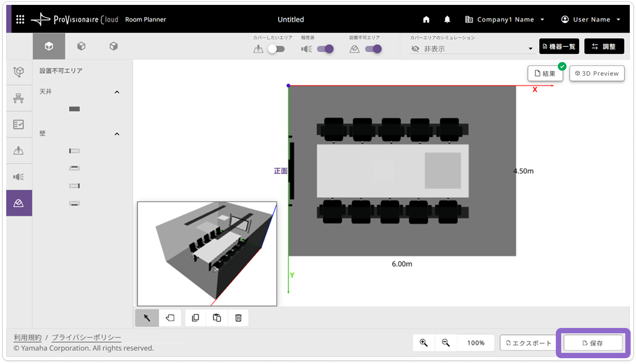The width and height of the screenshot is (636, 364).
Task: Open the checklist sidebar tab
Action: click(19, 125)
